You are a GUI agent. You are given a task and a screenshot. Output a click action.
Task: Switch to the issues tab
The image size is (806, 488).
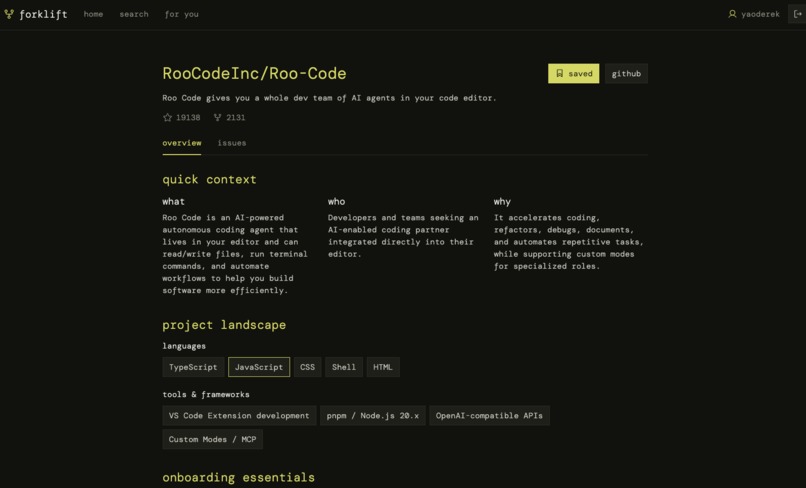[232, 143]
